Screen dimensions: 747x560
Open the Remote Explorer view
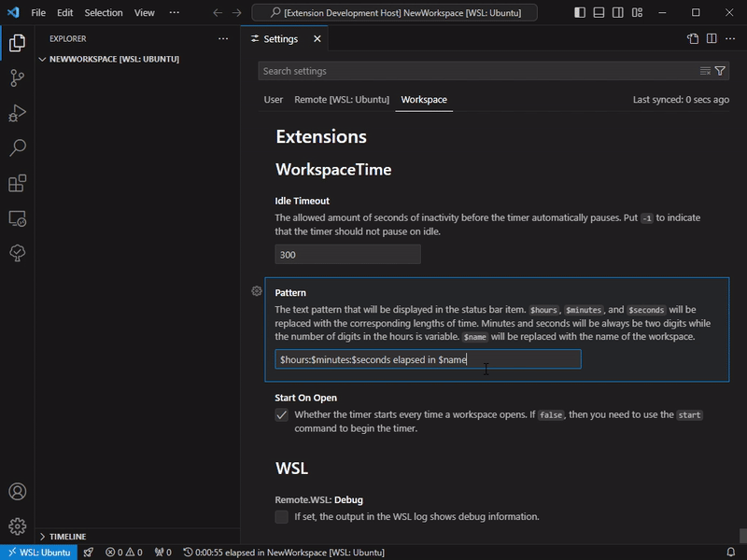point(17,218)
